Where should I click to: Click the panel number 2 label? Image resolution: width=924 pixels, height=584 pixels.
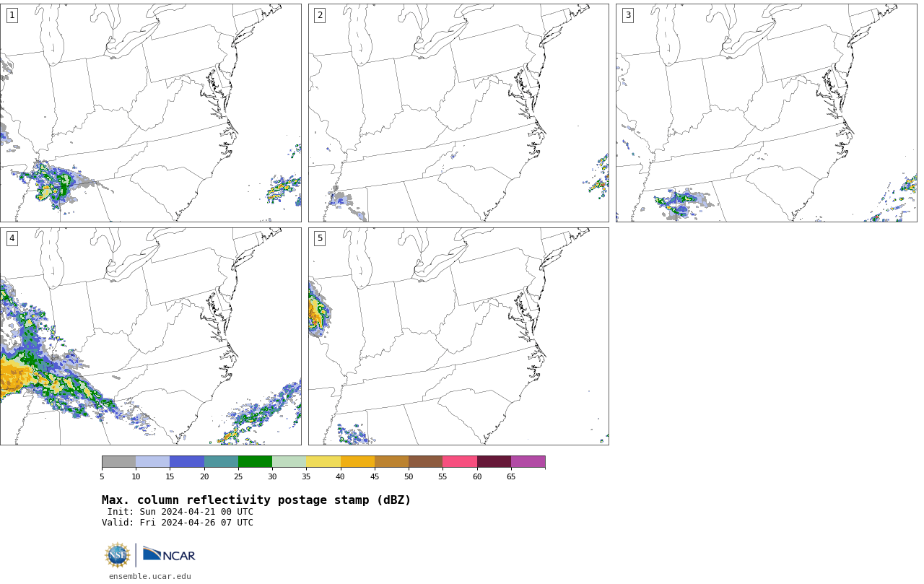(x=320, y=15)
